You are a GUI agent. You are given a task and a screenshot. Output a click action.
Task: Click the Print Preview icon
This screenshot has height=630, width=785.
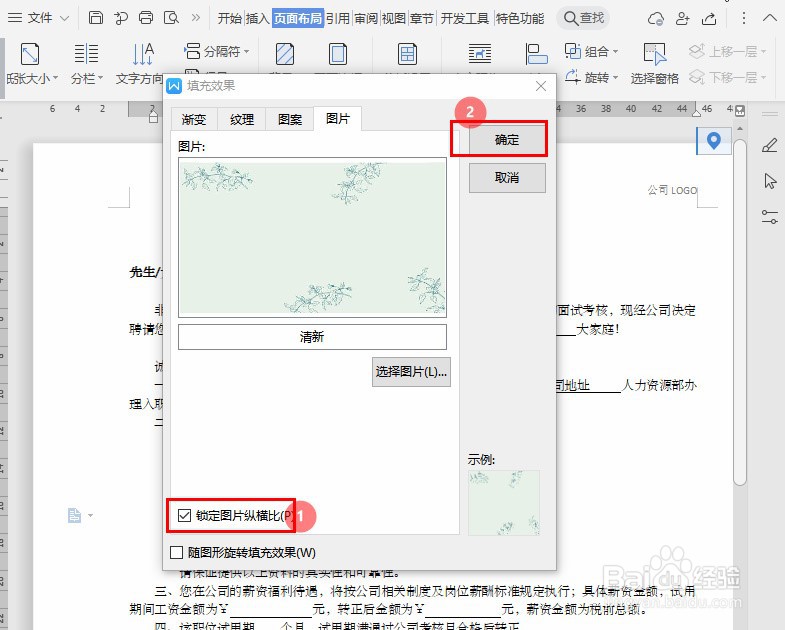(x=171, y=18)
